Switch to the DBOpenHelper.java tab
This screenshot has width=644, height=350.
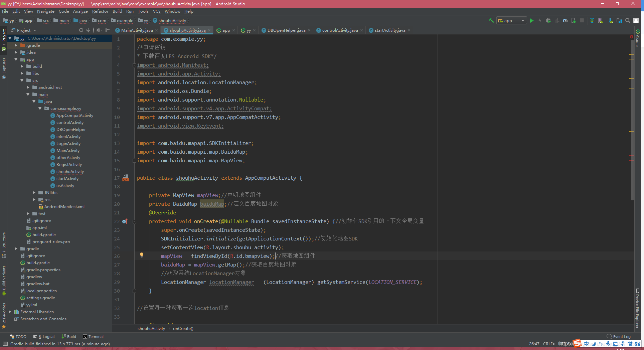pyautogui.click(x=286, y=30)
